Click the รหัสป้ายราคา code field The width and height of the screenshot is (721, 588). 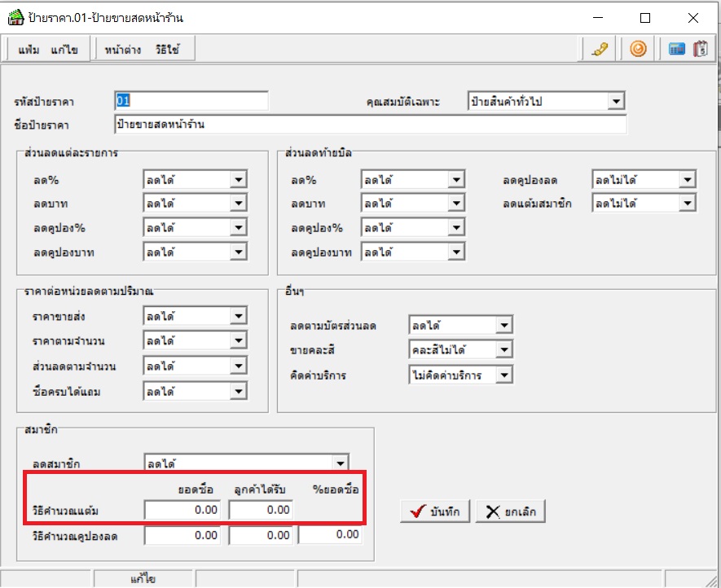(191, 101)
